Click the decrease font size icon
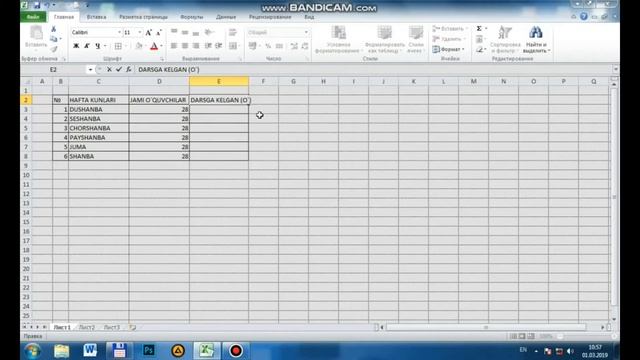Viewport: 640px width, 360px height. click(x=159, y=32)
